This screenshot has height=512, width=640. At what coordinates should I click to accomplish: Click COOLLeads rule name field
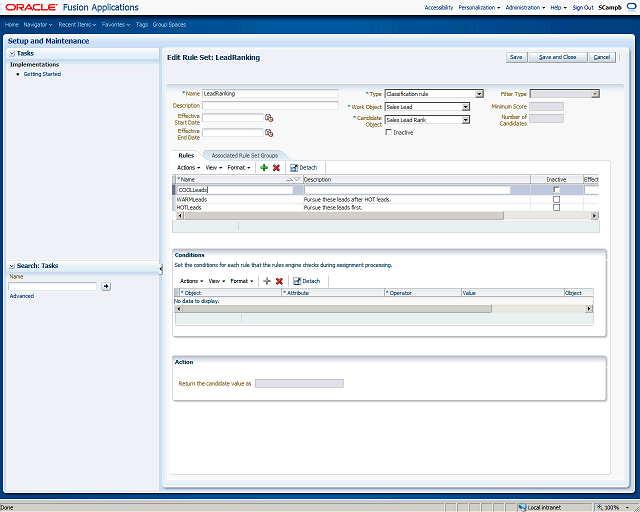tap(235, 190)
